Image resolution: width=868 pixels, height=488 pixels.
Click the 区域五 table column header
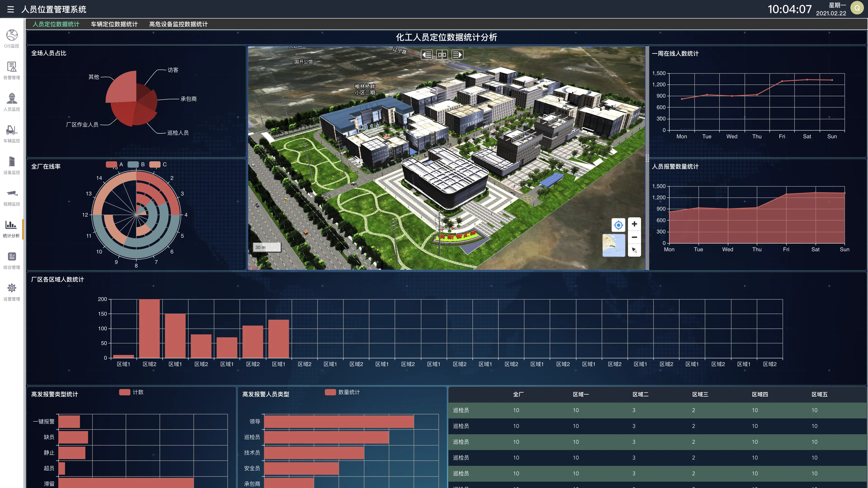coord(819,394)
